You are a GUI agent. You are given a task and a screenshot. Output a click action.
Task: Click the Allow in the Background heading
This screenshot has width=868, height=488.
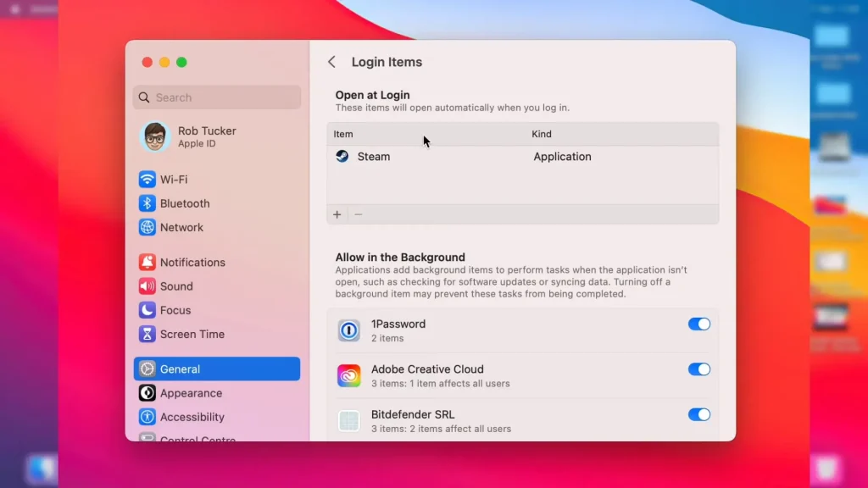coord(400,258)
